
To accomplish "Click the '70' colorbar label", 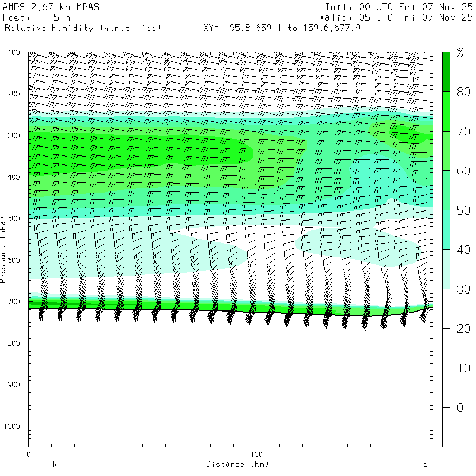I will [463, 132].
